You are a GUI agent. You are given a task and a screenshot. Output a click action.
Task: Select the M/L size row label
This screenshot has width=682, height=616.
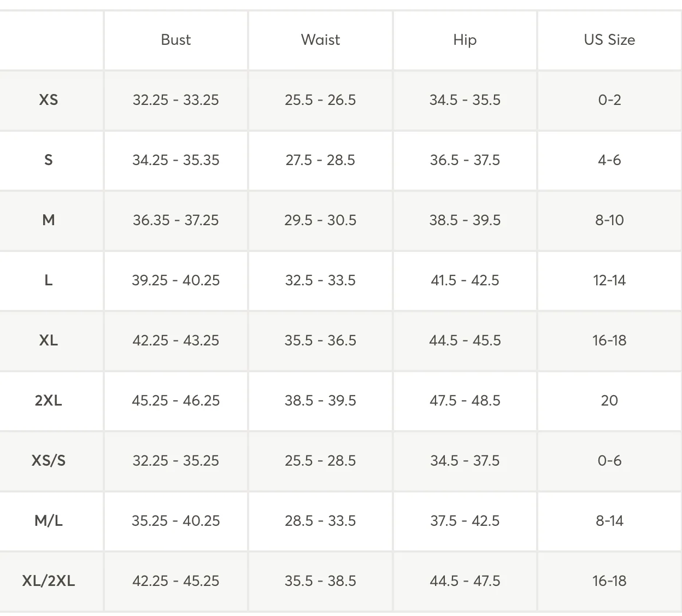tap(49, 521)
